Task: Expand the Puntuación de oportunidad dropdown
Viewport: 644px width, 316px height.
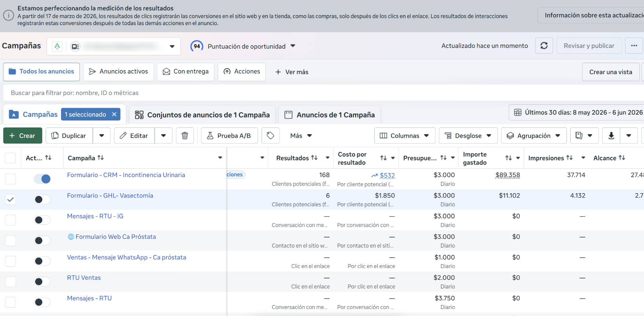Action: tap(293, 46)
